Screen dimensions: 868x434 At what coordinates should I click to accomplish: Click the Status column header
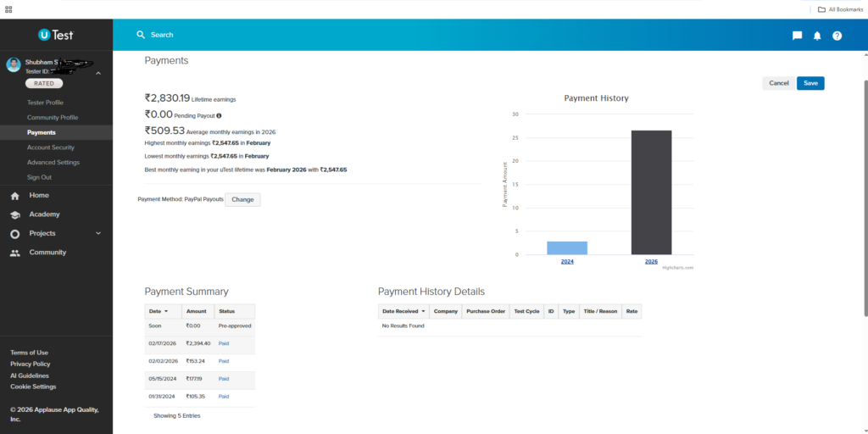(235, 311)
